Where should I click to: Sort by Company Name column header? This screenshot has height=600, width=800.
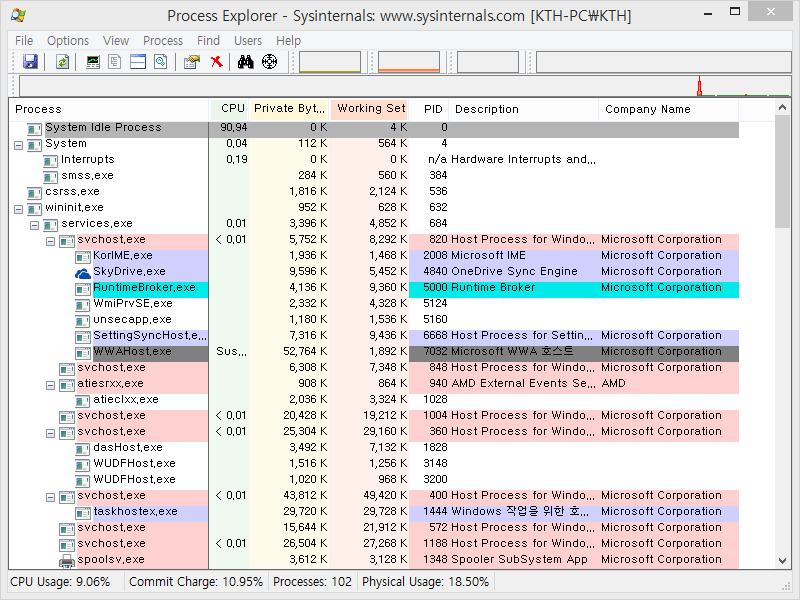(669, 109)
